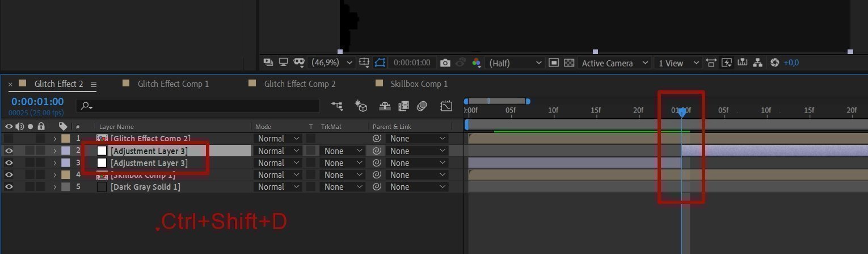Switch to Glitch Effect 2 tab
The height and width of the screenshot is (254, 868).
click(x=58, y=84)
